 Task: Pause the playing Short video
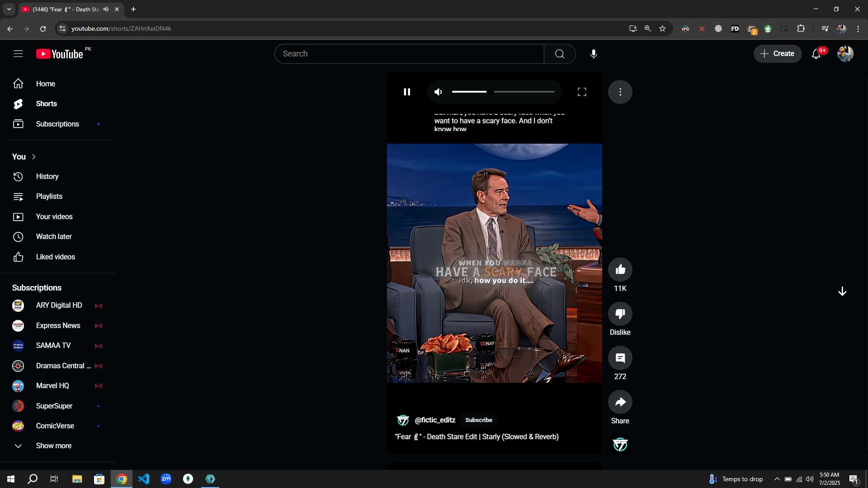pyautogui.click(x=407, y=92)
